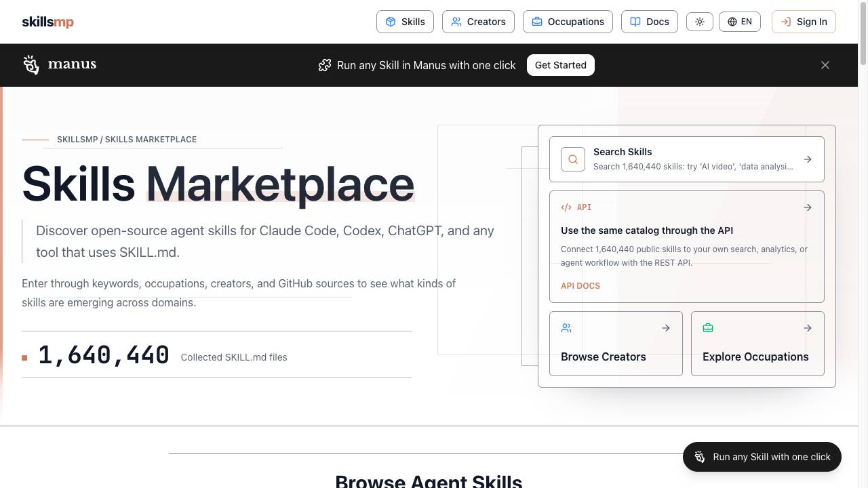Click the Skills Marketplace main heading
This screenshot has height=488, width=868.
tap(218, 184)
